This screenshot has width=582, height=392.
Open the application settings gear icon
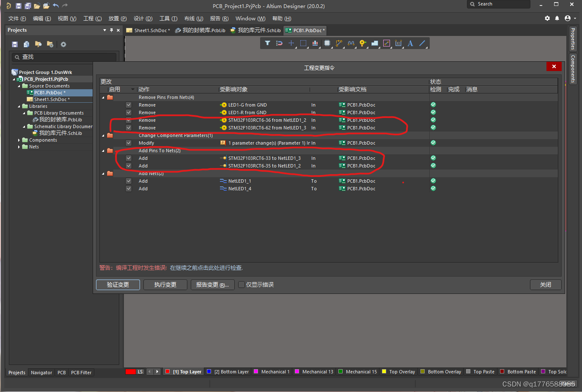[x=547, y=18]
